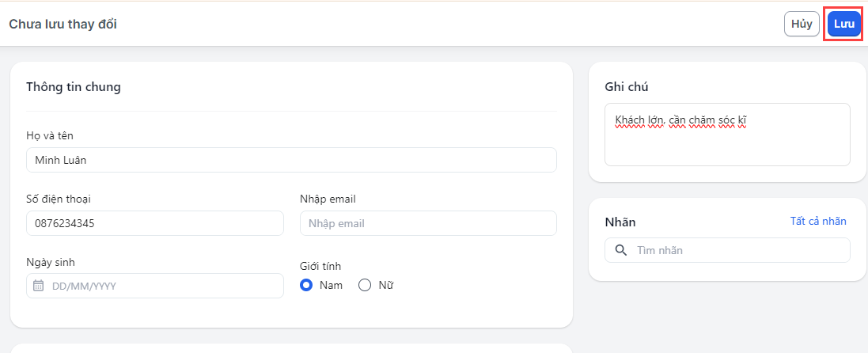Open the Tất cả nhãn link

pyautogui.click(x=818, y=221)
